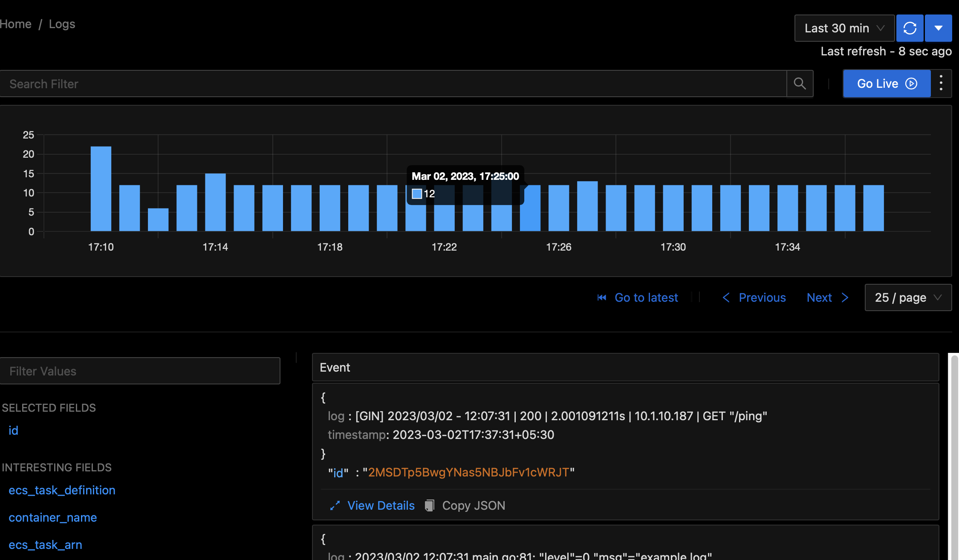Click the refresh icon button
Viewport: 959px width, 560px height.
pos(910,28)
